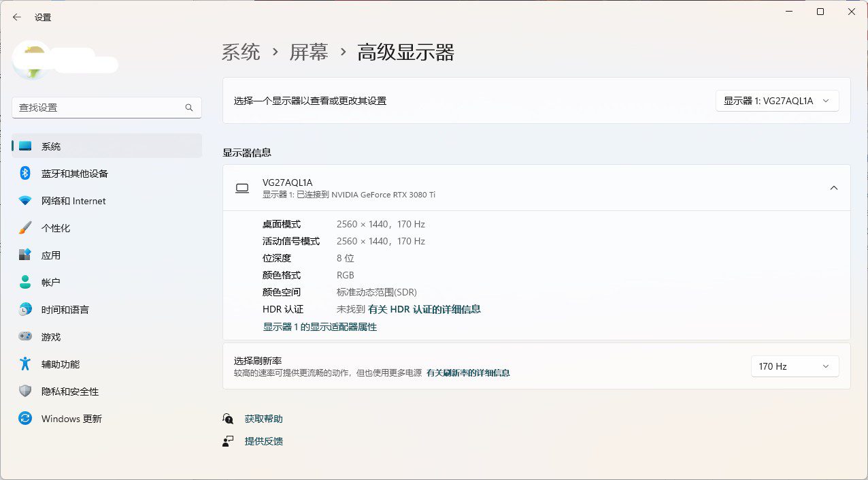This screenshot has height=480, width=868.
Task: Click the back arrow in the title bar
Action: click(x=17, y=17)
